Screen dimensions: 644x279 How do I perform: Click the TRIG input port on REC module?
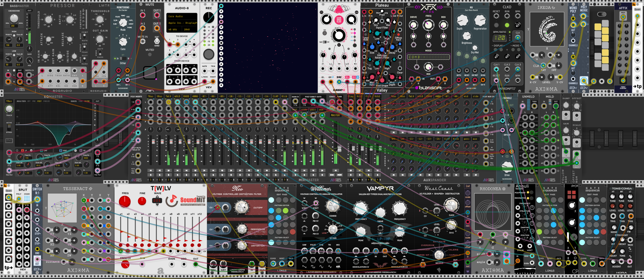pos(213,71)
